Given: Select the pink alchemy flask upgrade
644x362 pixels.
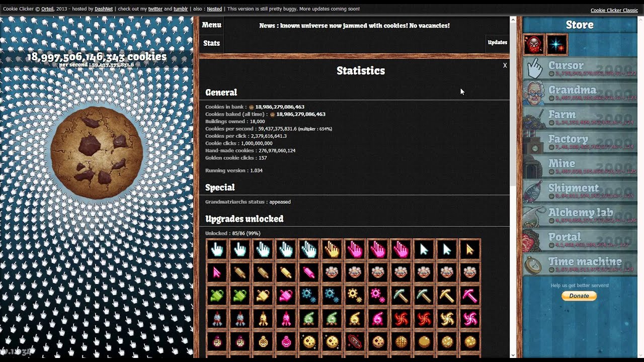Looking at the screenshot, I should click(377, 319).
